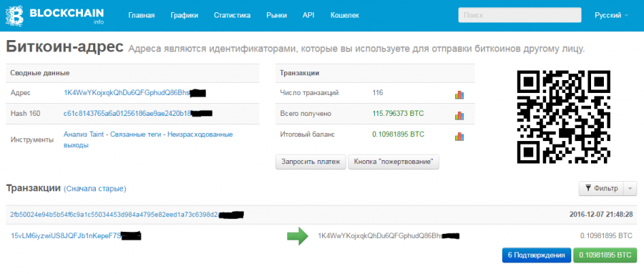The height and width of the screenshot is (274, 644).
Task: Select Кошелек in the top navigation
Action: 345,15
